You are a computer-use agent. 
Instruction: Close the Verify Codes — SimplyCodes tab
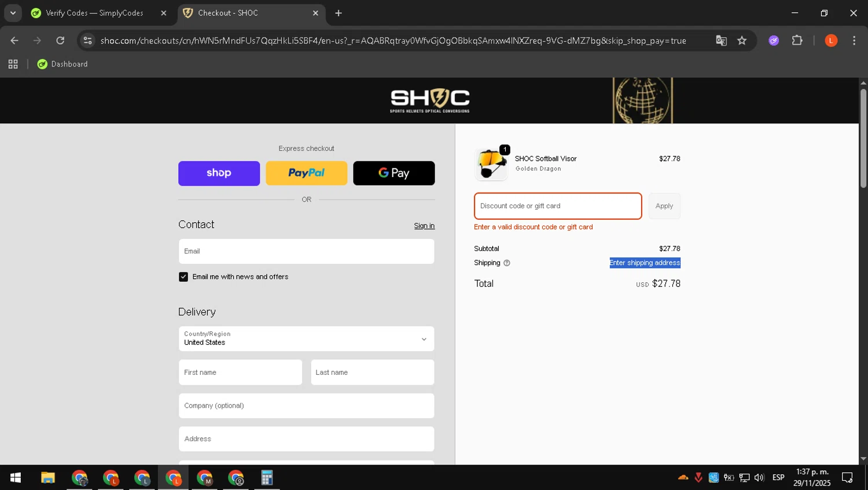coord(164,13)
